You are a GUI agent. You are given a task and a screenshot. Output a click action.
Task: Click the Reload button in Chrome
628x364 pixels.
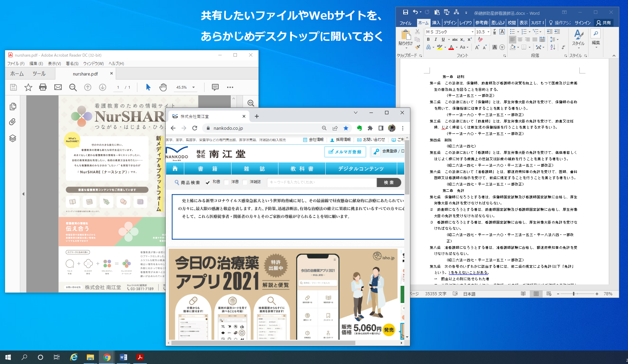pyautogui.click(x=195, y=128)
